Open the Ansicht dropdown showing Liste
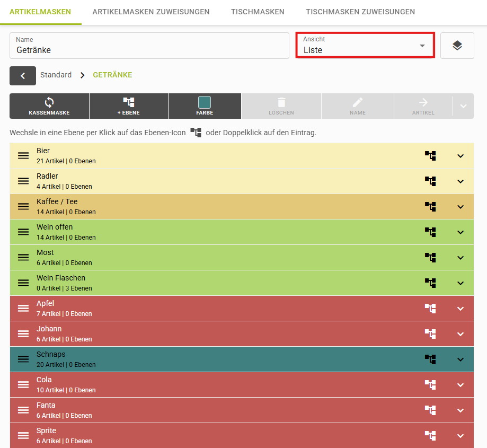The height and width of the screenshot is (448, 487). (365, 46)
